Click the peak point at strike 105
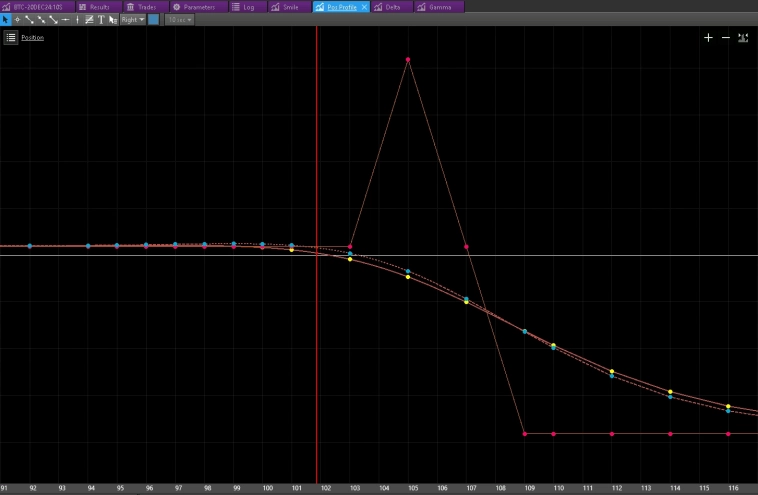This screenshot has height=495, width=758. [x=408, y=60]
